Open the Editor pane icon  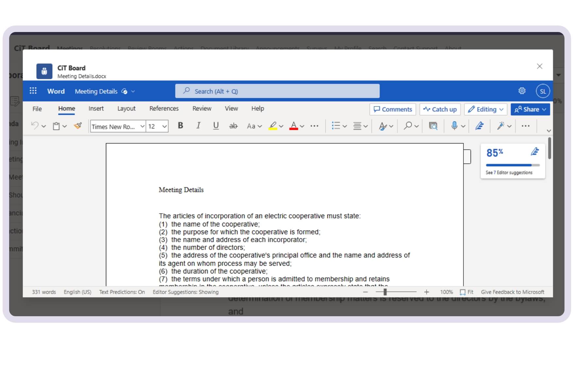(x=479, y=126)
